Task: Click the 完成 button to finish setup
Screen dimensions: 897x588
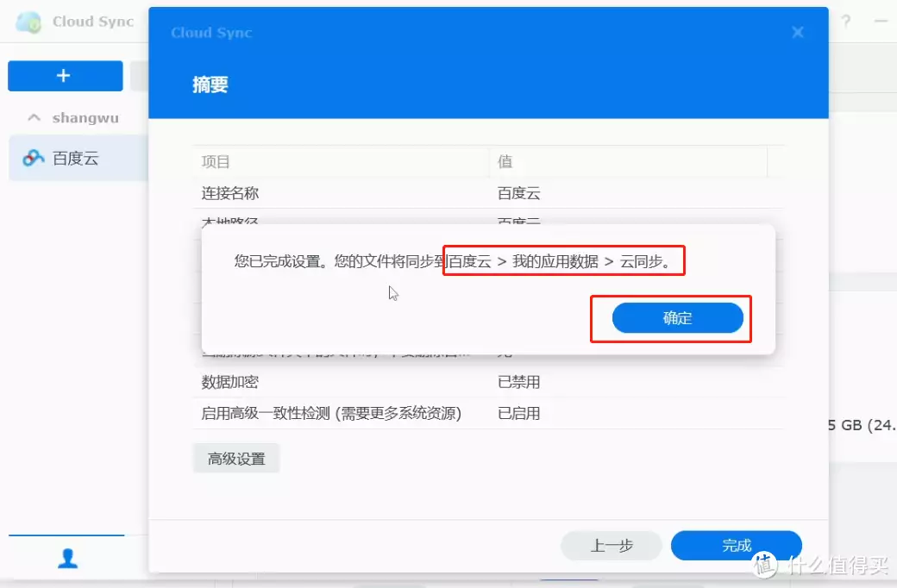Action: tap(737, 546)
